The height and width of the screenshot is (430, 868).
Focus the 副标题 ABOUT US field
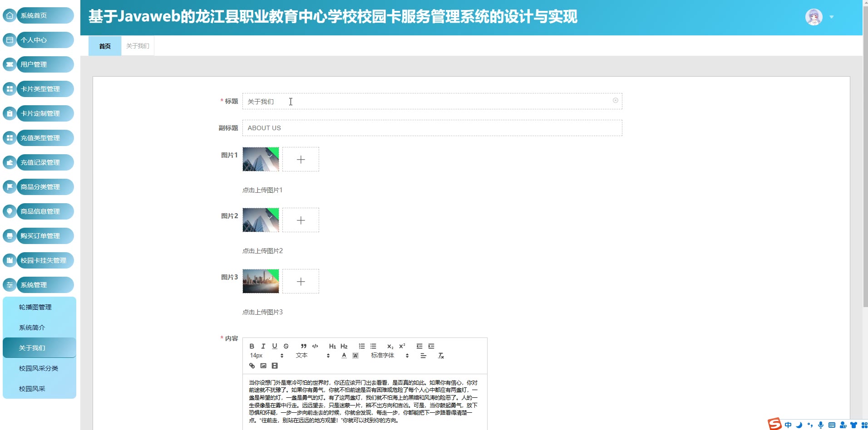(432, 128)
